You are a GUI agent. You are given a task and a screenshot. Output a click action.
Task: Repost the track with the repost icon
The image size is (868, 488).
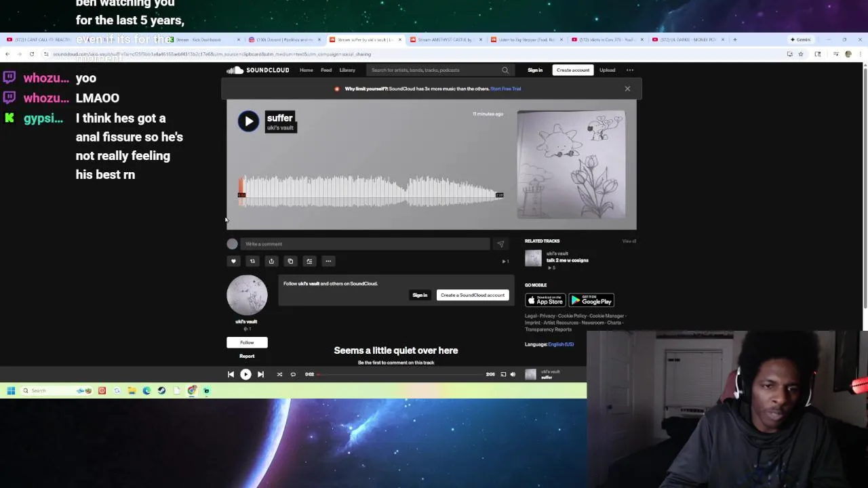(252, 261)
